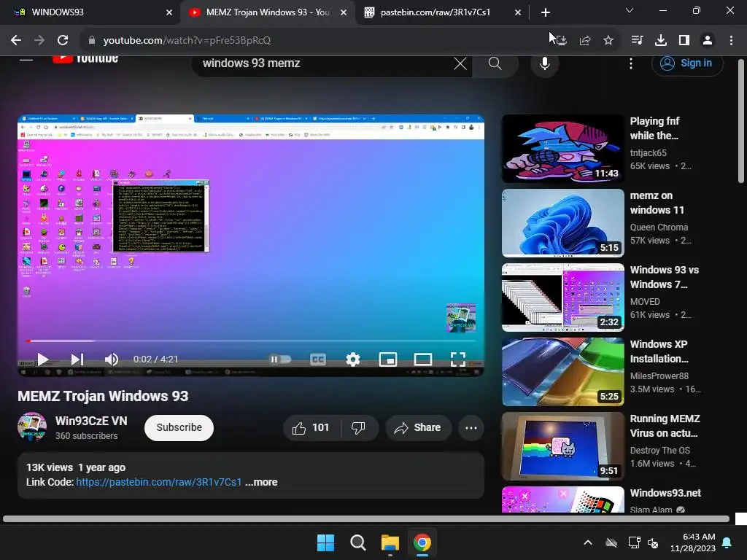Open memz on windows 11 video
The width and height of the screenshot is (747, 560).
tap(562, 223)
